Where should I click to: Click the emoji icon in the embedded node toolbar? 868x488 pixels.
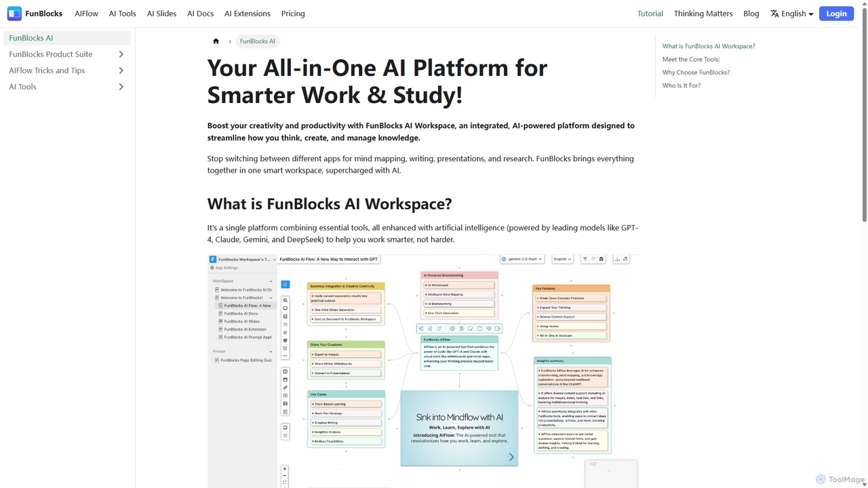(452, 329)
